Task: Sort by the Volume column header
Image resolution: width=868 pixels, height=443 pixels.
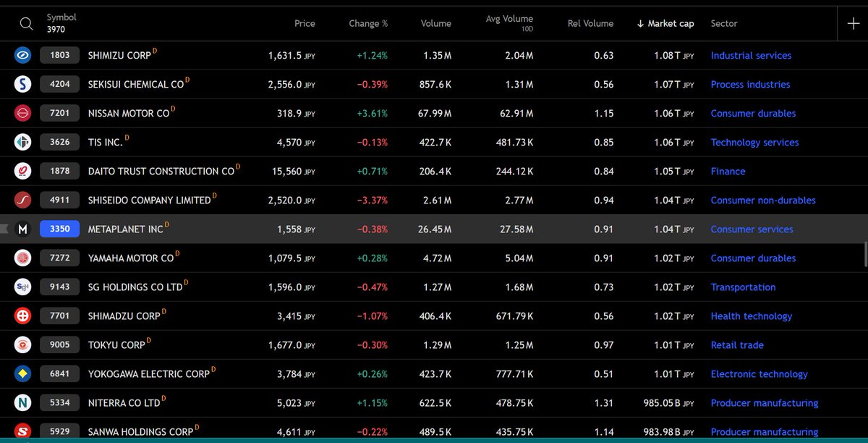Action: 436,23
